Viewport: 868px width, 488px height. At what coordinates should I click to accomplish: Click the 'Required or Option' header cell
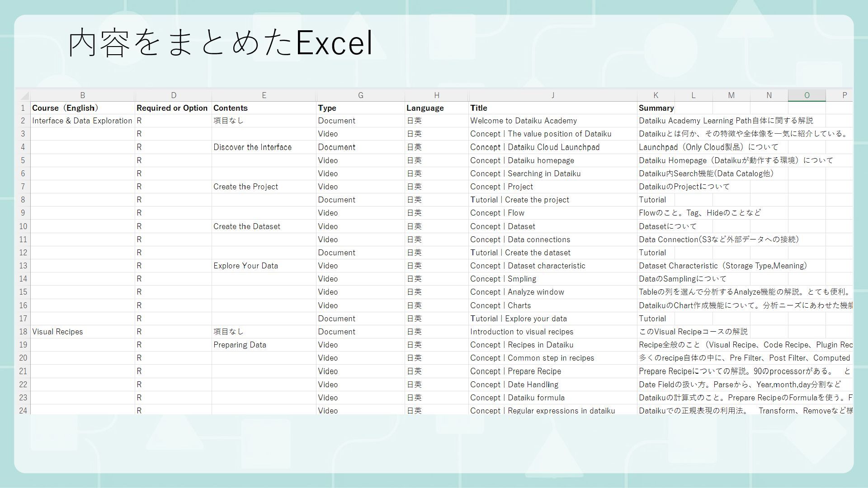174,108
